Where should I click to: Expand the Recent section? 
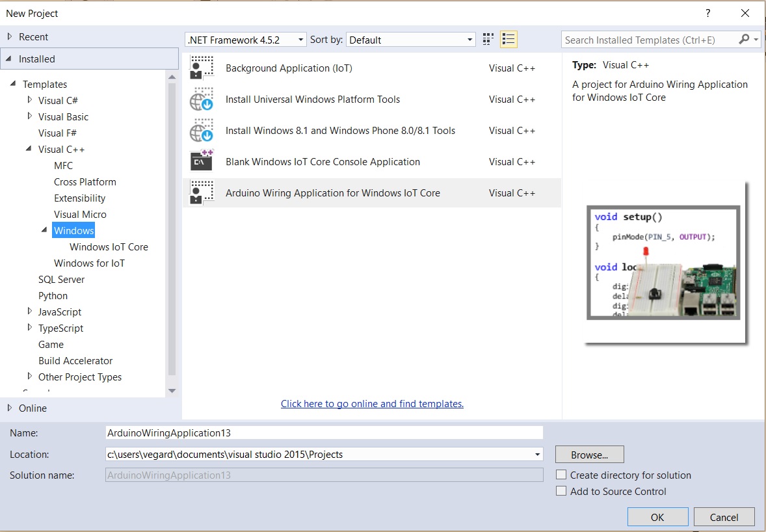9,36
